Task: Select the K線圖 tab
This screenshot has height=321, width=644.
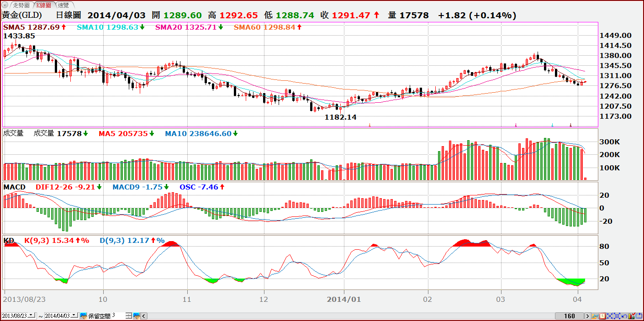Action: (44, 5)
